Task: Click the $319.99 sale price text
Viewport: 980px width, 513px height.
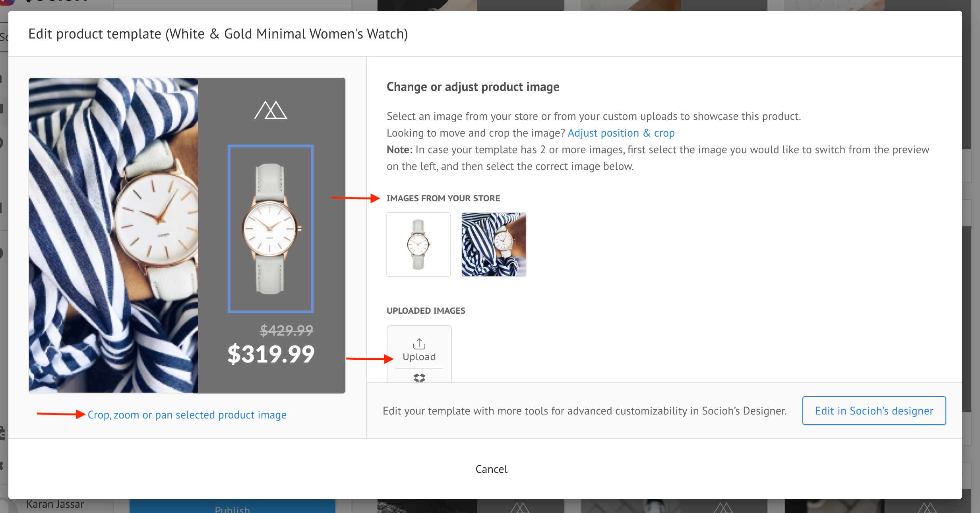Action: (x=271, y=354)
